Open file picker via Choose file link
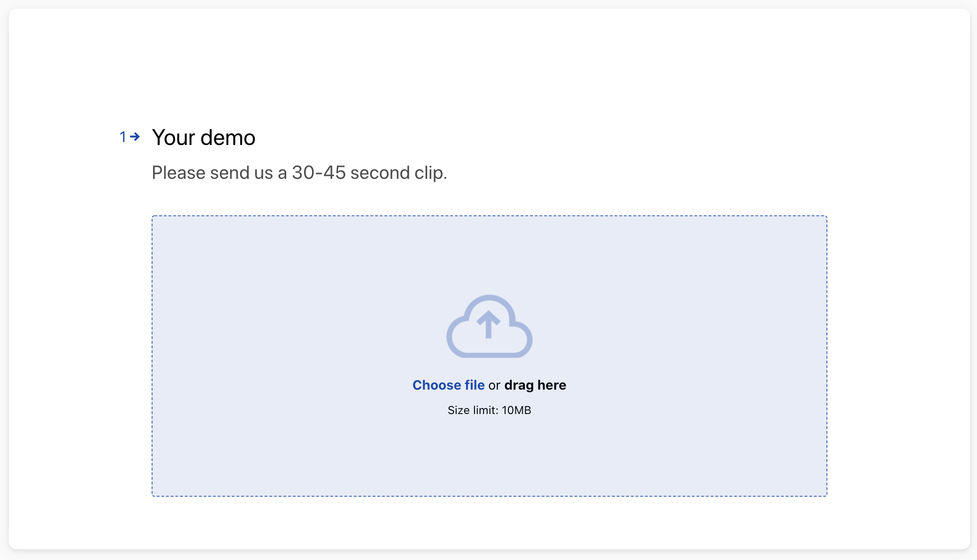Image resolution: width=977 pixels, height=560 pixels. 449,385
